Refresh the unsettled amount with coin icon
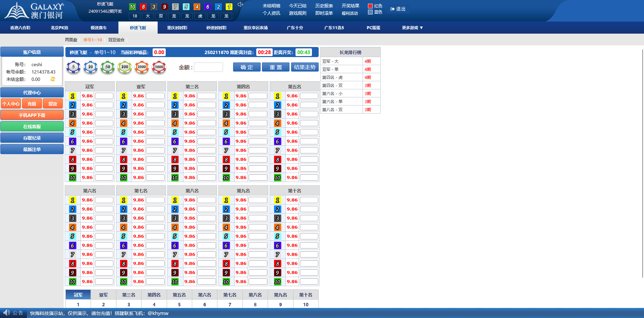The image size is (644, 318). pyautogui.click(x=53, y=79)
